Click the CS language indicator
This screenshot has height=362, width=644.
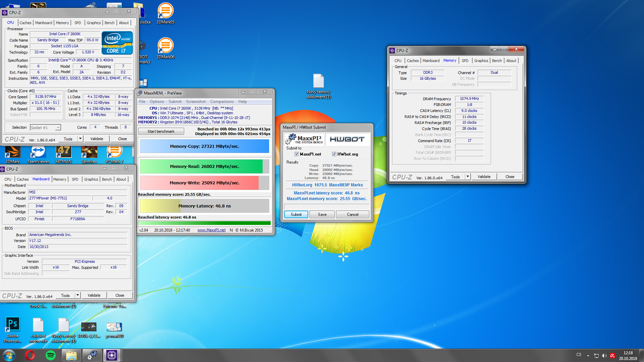coord(579,355)
